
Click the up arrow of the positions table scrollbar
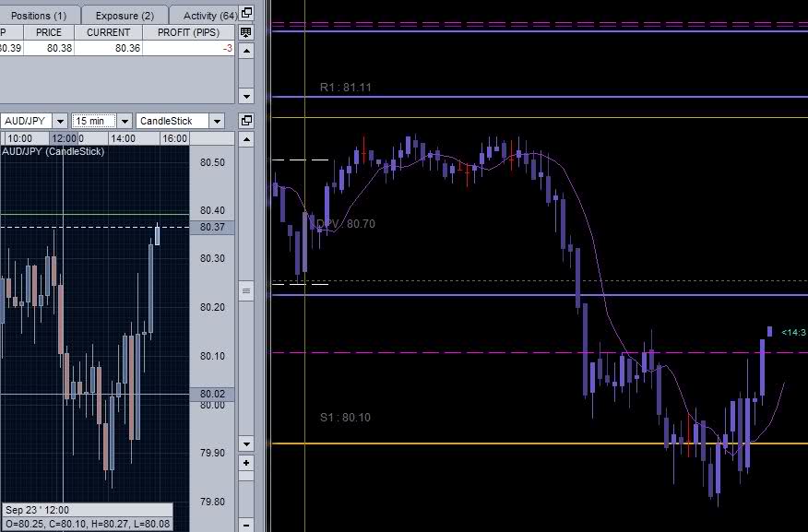click(x=246, y=51)
